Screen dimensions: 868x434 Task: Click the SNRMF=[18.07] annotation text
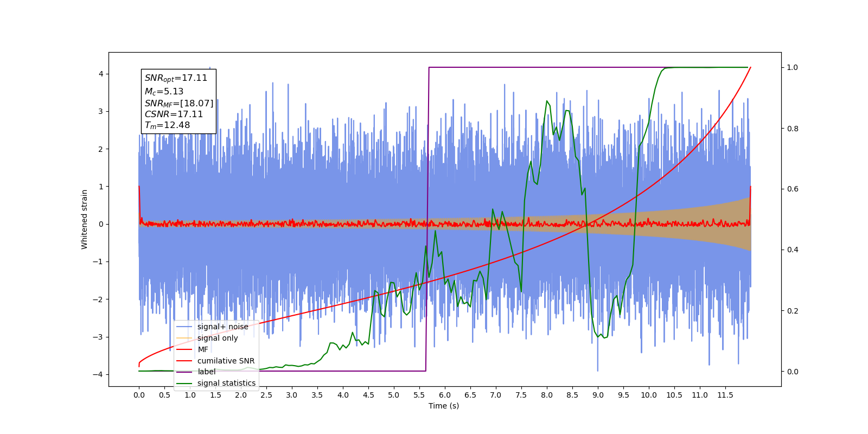(179, 103)
